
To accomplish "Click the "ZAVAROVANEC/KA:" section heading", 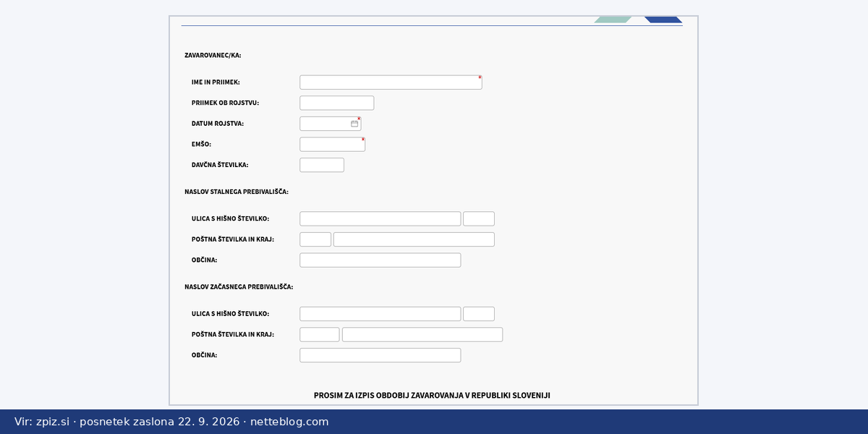I will (213, 55).
